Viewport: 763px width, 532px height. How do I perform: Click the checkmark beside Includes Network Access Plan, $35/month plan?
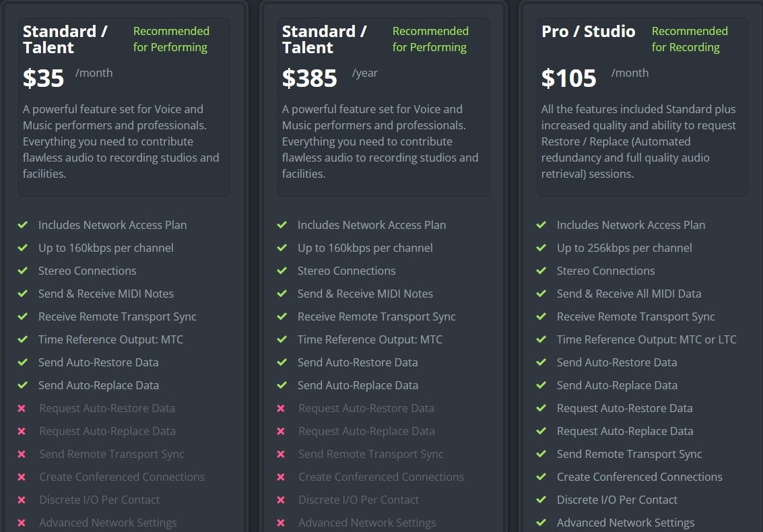tap(22, 225)
